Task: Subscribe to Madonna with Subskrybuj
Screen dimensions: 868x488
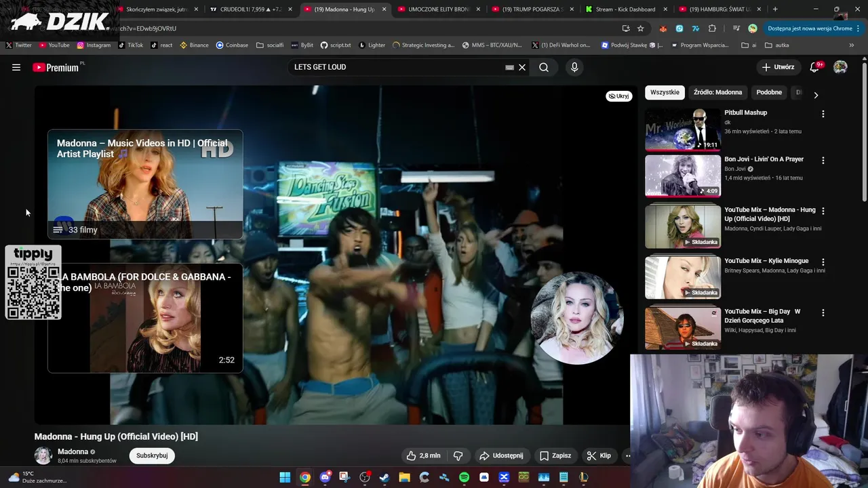Action: (152, 455)
